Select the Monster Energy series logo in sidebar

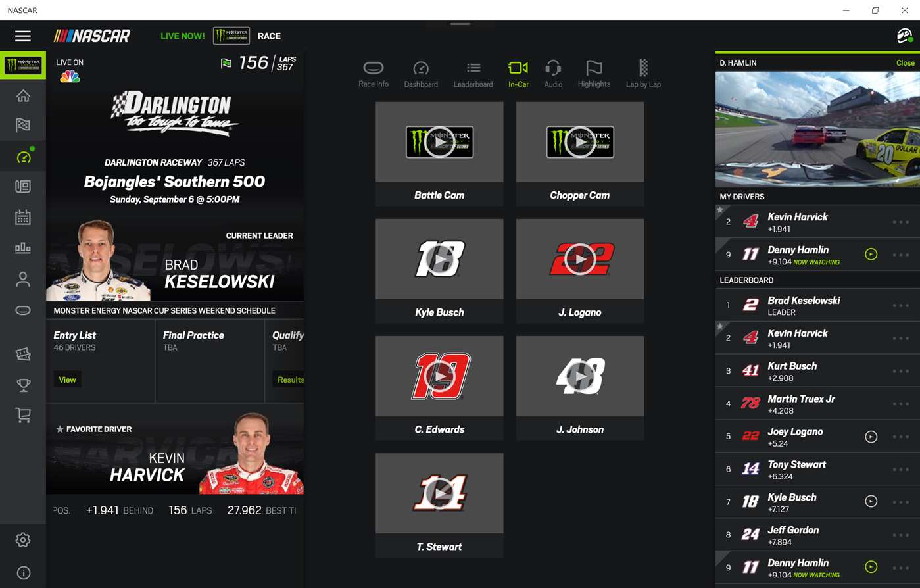[x=23, y=65]
